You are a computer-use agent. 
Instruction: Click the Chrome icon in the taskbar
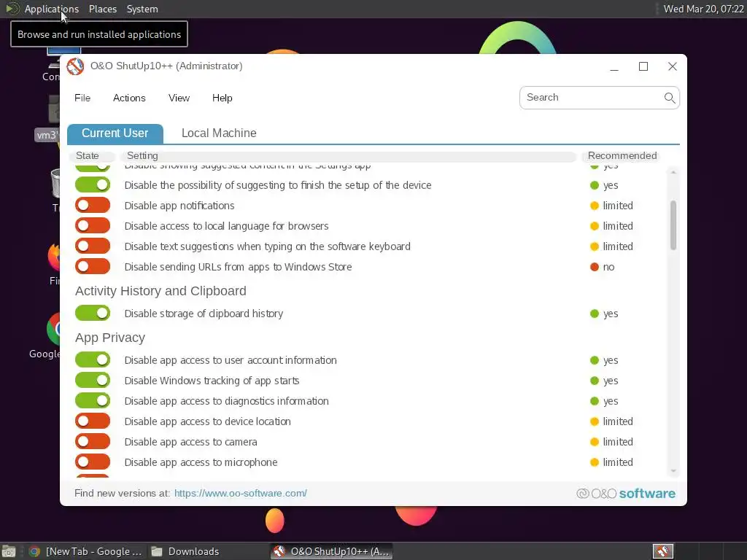pos(34,551)
